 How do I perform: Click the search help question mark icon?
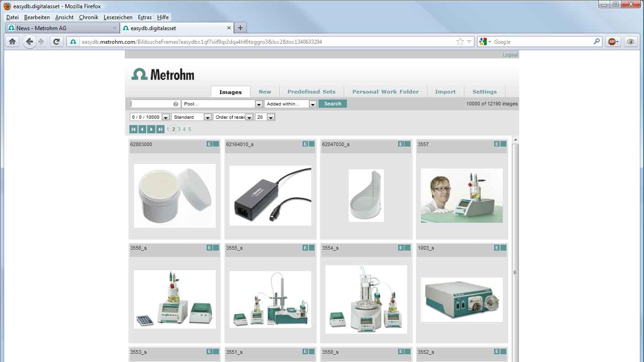pos(176,104)
